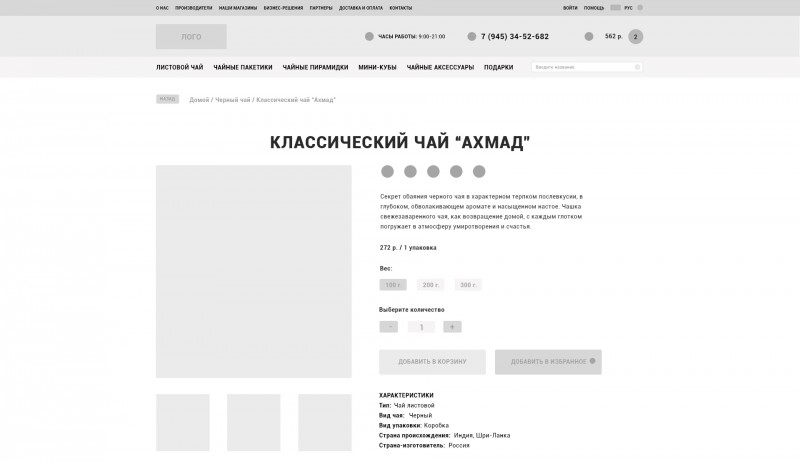Viewport: 800px width, 462px height.
Task: Open the ЧАЙНЫЕ ПАКЕТИКИ category
Action: click(x=243, y=67)
